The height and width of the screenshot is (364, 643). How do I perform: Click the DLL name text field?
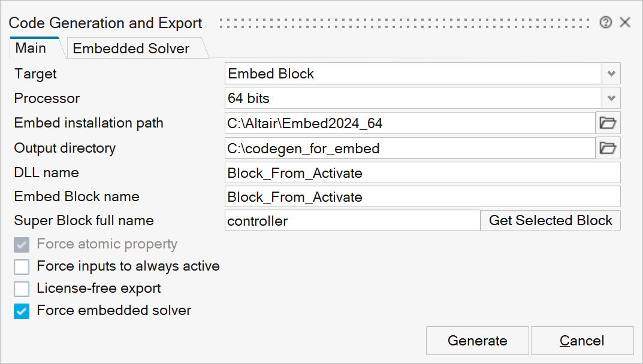422,173
